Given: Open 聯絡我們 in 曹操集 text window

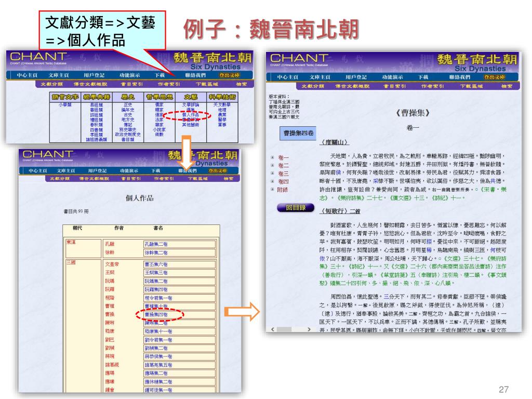Looking at the screenshot, I should pyautogui.click(x=460, y=77).
